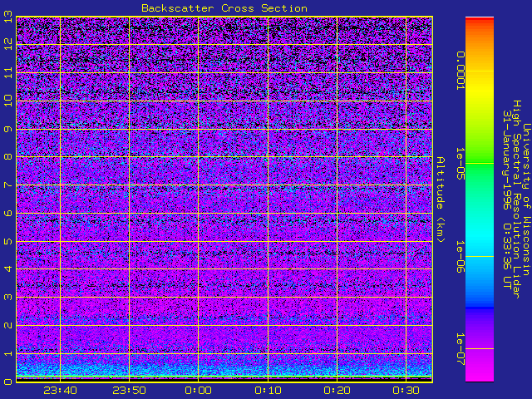The width and height of the screenshot is (532, 399).
Task: Click the altitude label 13
Action: pyautogui.click(x=8, y=17)
